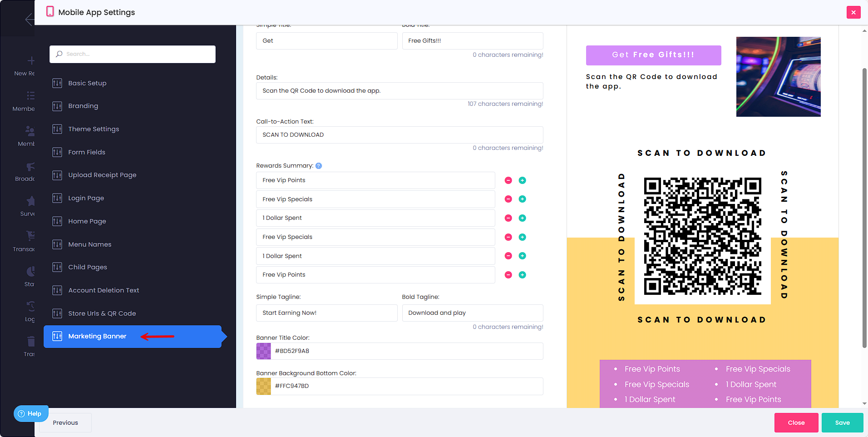Screen dimensions: 868x437
Task: Open the Trash bin icon in sidebar
Action: pyautogui.click(x=30, y=341)
